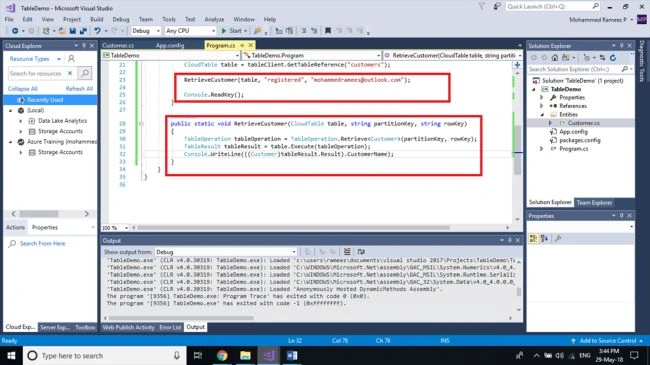Switch to the Error List tab

[170, 327]
